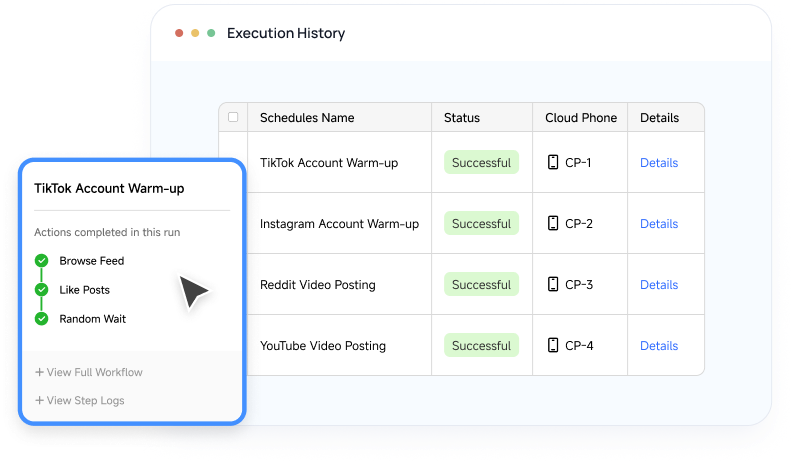Click the phone icon beside CP-4
Screen dimensions: 793x462
tap(553, 345)
